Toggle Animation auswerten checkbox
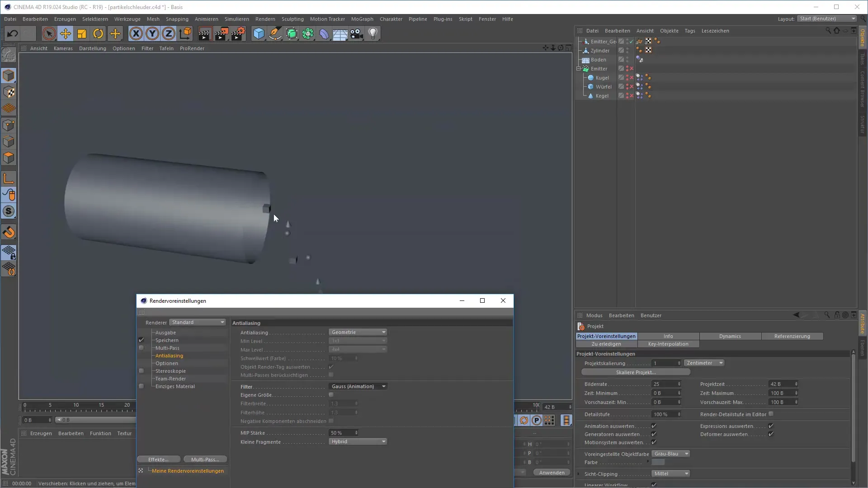This screenshot has width=868, height=488. [654, 426]
